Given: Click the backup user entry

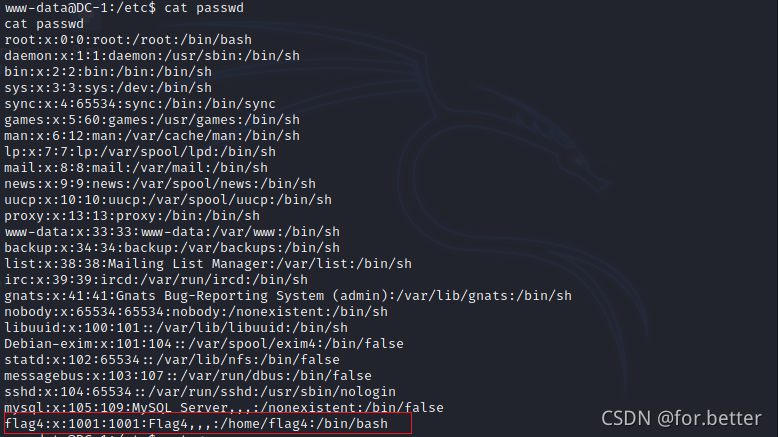Looking at the screenshot, I should pos(172,248).
